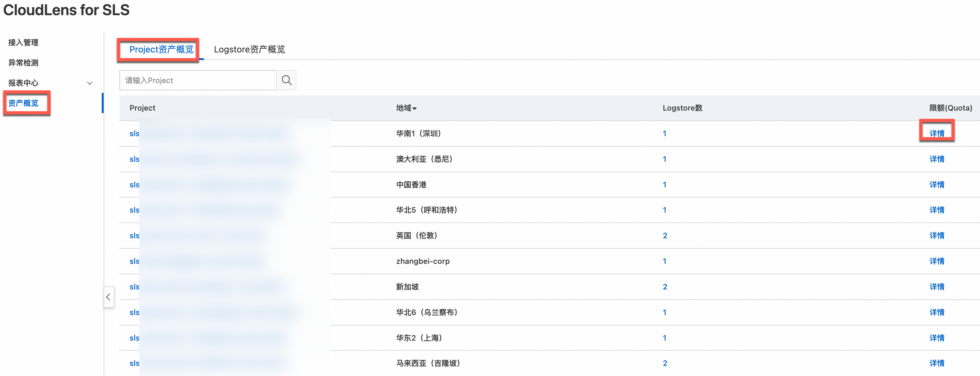Image resolution: width=980 pixels, height=376 pixels.
Task: Open 详情 for the 华南1（深圳）row
Action: click(937, 134)
